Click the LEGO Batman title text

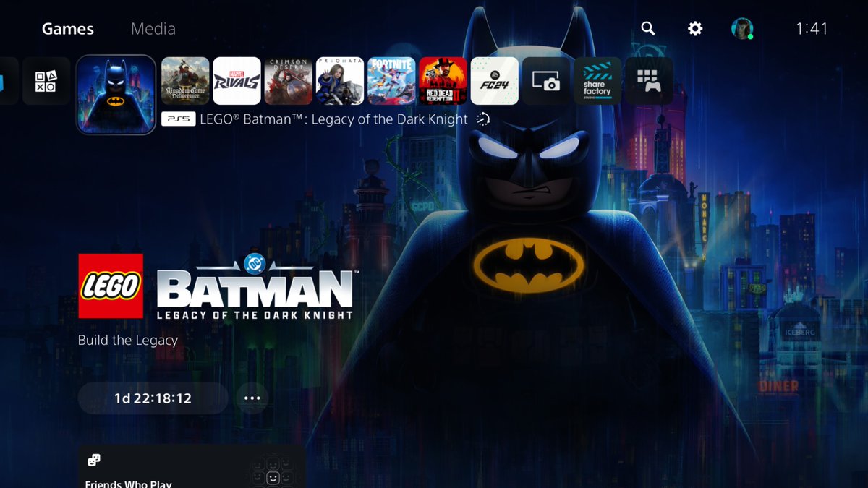(x=334, y=119)
